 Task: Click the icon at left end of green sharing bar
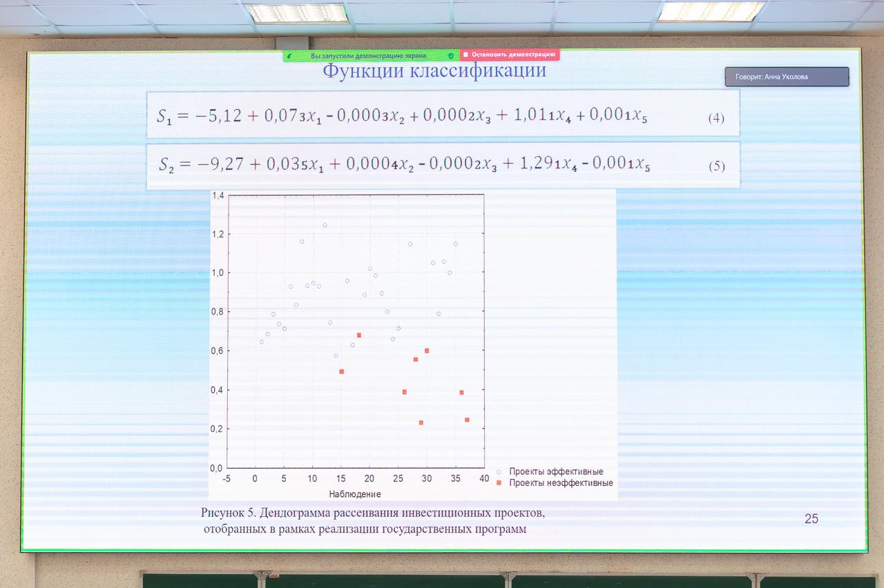click(x=289, y=55)
